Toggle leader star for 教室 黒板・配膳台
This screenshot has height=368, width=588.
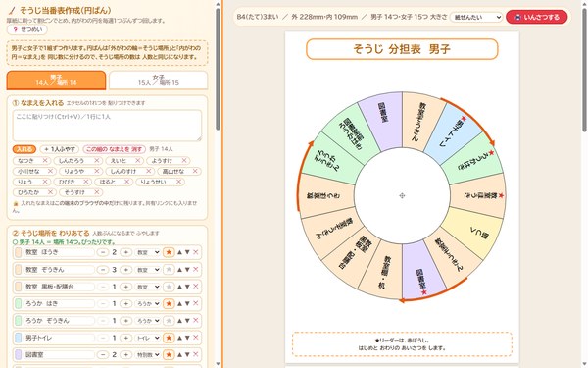coord(169,287)
